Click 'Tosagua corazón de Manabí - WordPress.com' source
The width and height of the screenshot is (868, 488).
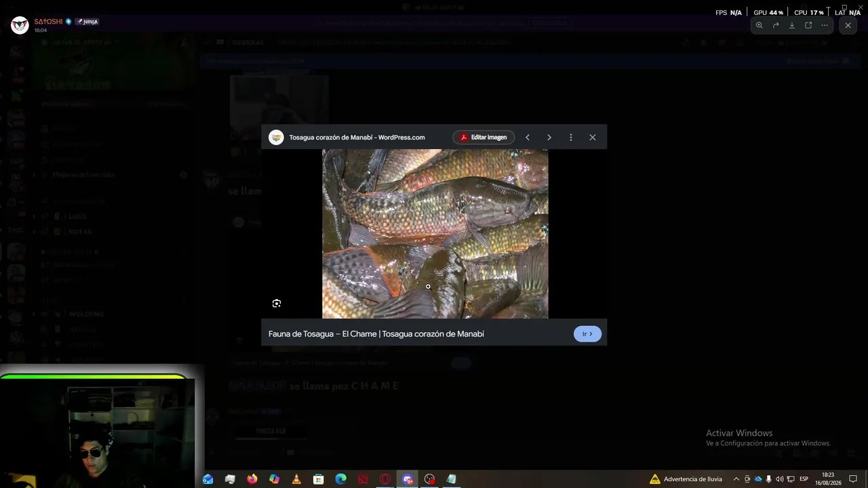[357, 138]
